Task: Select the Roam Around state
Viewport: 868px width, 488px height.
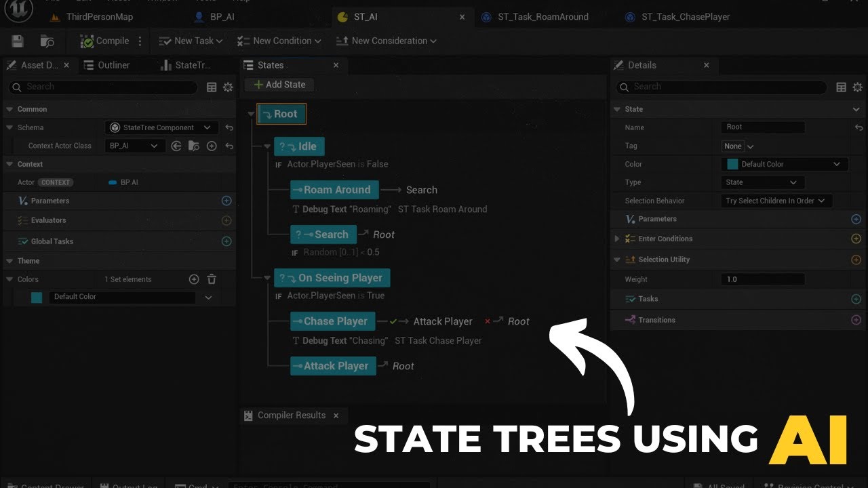Action: [x=334, y=190]
